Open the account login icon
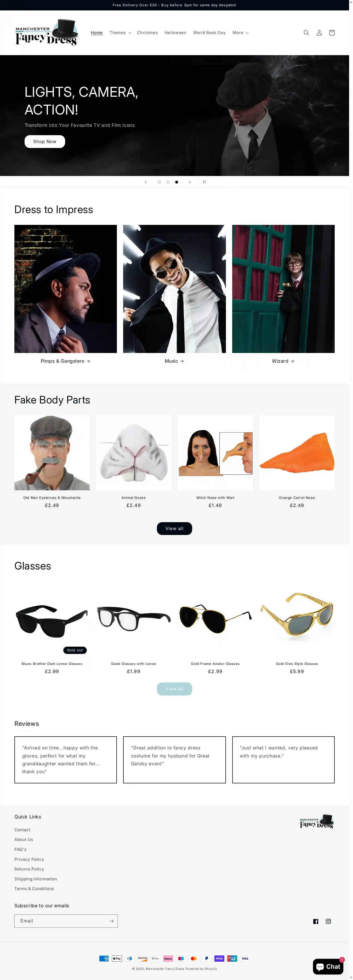 (x=319, y=33)
